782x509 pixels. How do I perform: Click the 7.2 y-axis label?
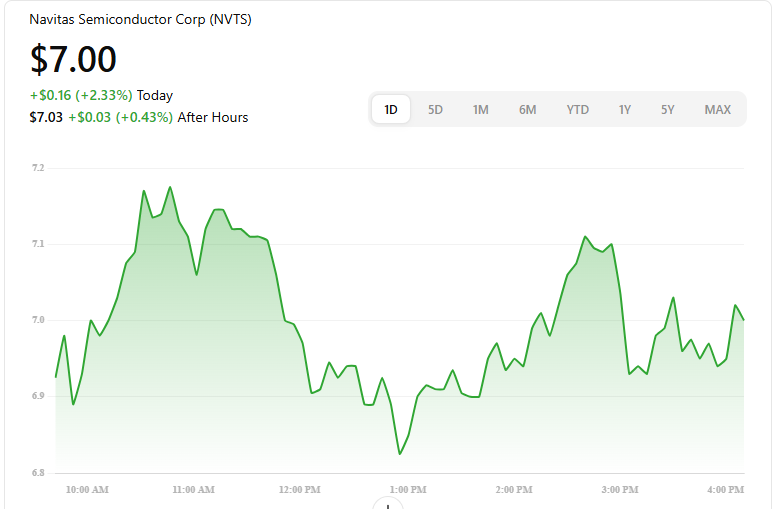[x=38, y=168]
